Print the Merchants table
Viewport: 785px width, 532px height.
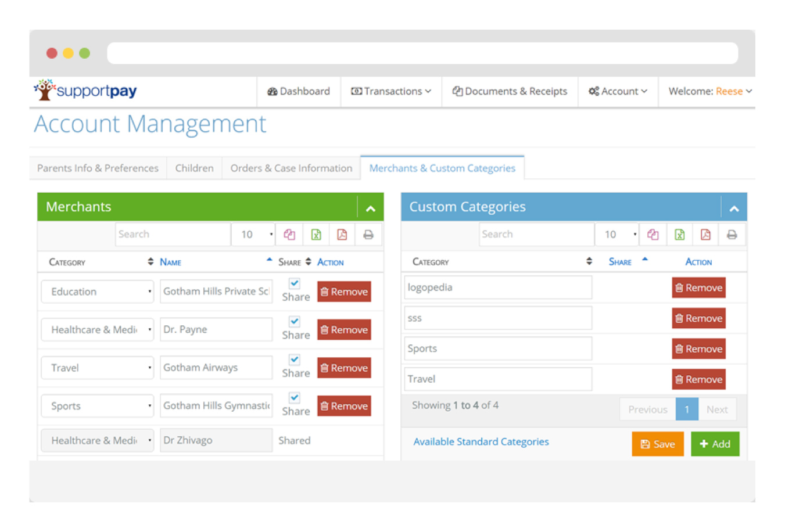tap(368, 235)
